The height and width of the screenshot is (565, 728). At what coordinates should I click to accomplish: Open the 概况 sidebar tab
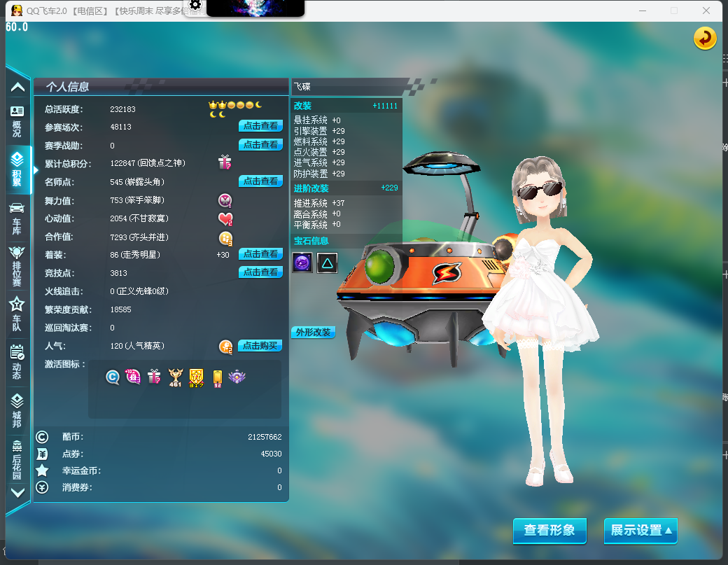17,122
